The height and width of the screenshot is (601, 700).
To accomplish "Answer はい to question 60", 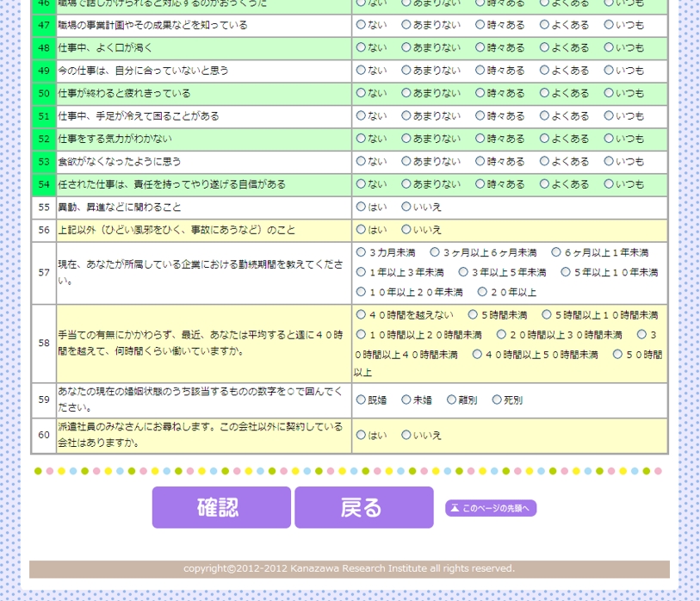I will 362,435.
